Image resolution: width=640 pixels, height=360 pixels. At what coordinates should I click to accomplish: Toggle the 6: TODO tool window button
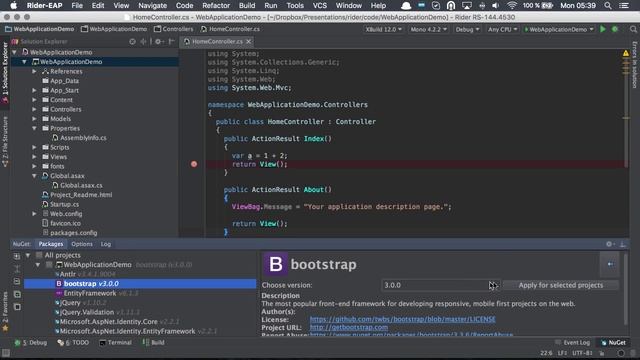(73, 342)
